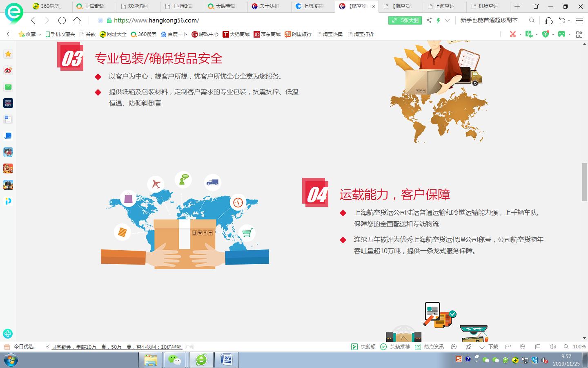Toggle the sound speaker icon in status bar
Image resolution: width=588 pixels, height=368 pixels.
(553, 347)
